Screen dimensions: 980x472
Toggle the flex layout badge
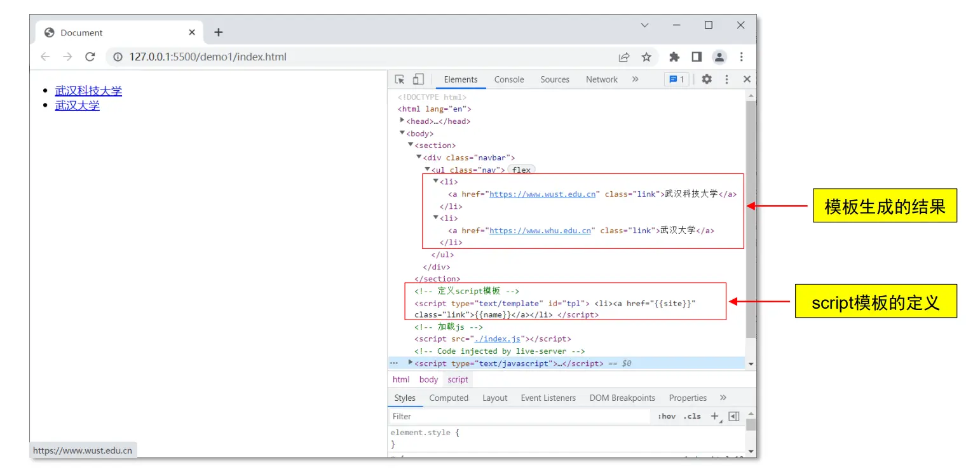pyautogui.click(x=521, y=170)
